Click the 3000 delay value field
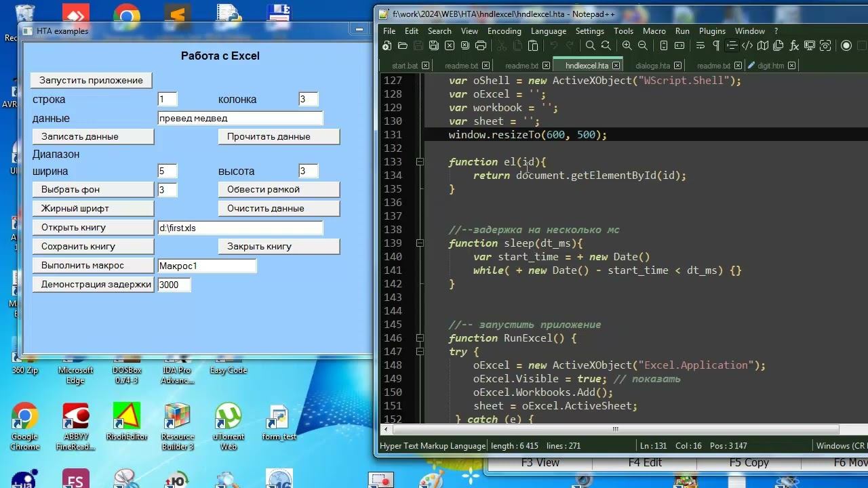 click(x=174, y=285)
